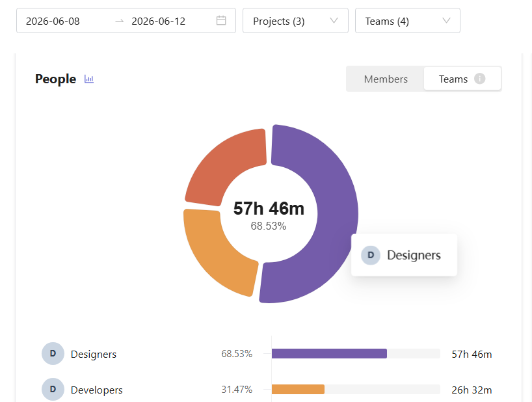
Task: Click the info icon on Teams tab
Action: pos(479,79)
